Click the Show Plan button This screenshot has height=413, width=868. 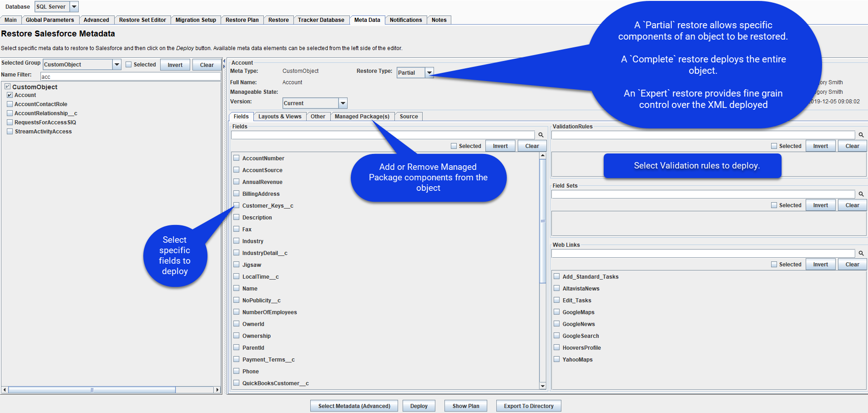click(466, 406)
